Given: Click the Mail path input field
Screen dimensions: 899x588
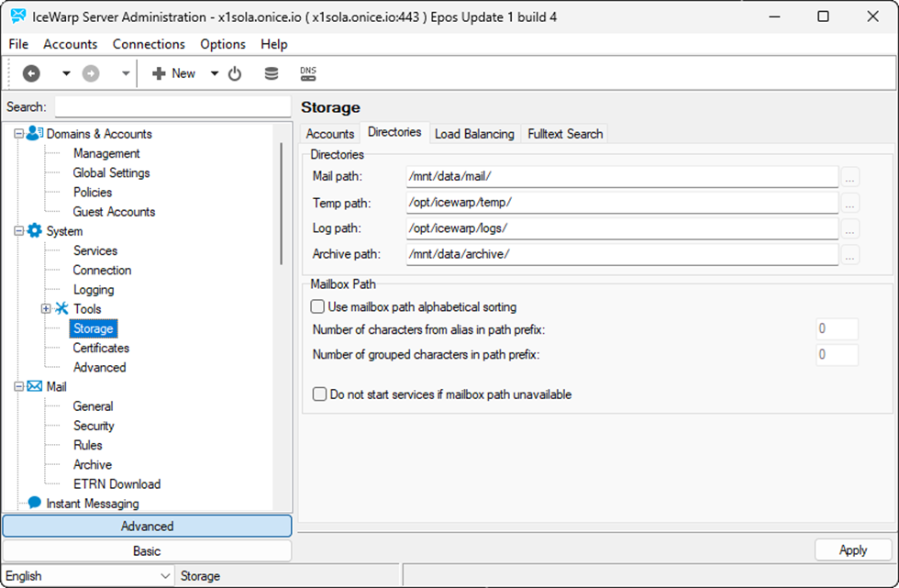Looking at the screenshot, I should [622, 176].
